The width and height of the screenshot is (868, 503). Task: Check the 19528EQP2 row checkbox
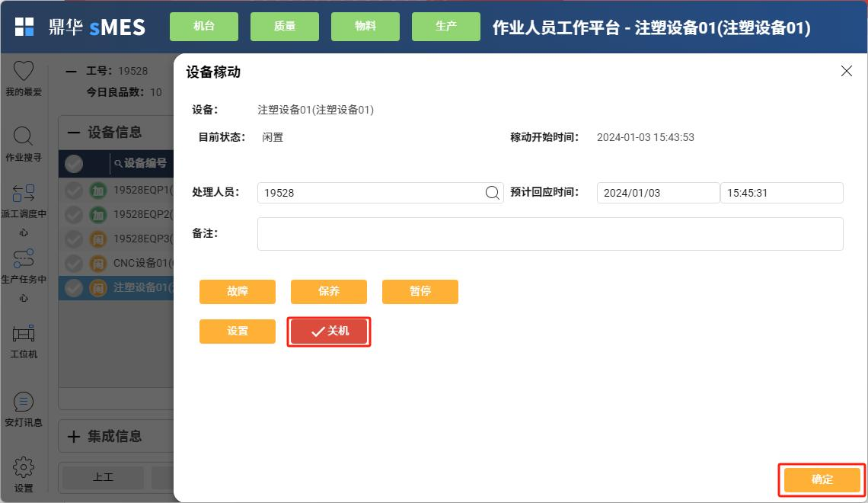(x=74, y=215)
